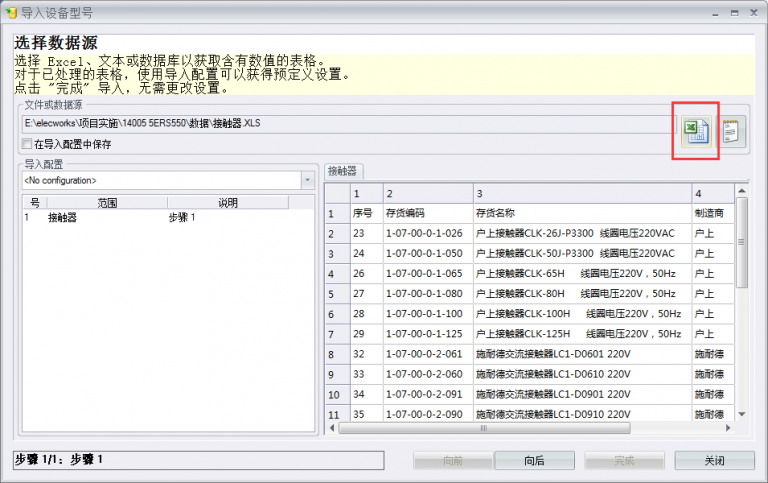Click the 范围 column header
The width and height of the screenshot is (768, 483).
point(107,203)
